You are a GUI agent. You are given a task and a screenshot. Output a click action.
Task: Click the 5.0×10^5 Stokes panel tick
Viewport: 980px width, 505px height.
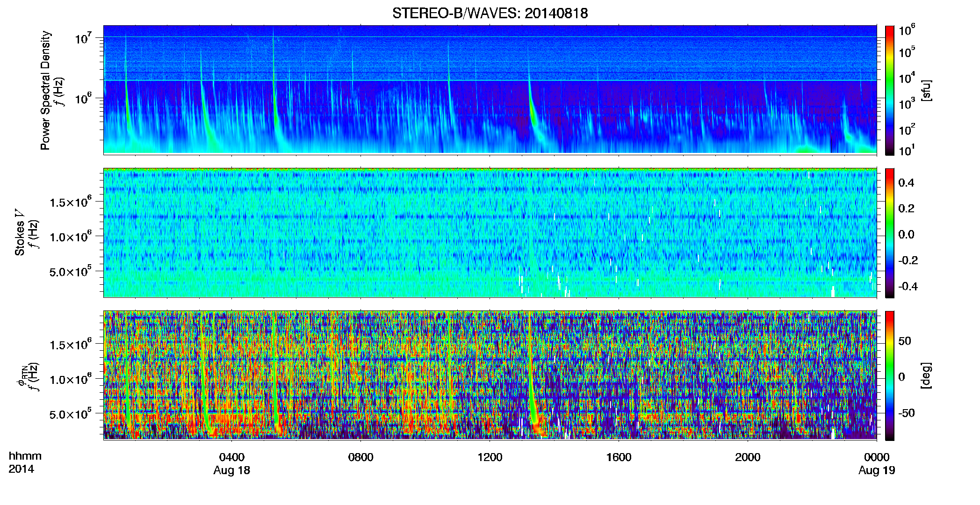[x=71, y=271]
